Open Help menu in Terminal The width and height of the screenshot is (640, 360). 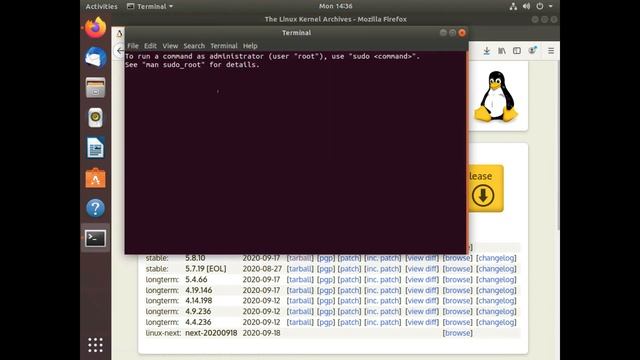click(x=250, y=46)
